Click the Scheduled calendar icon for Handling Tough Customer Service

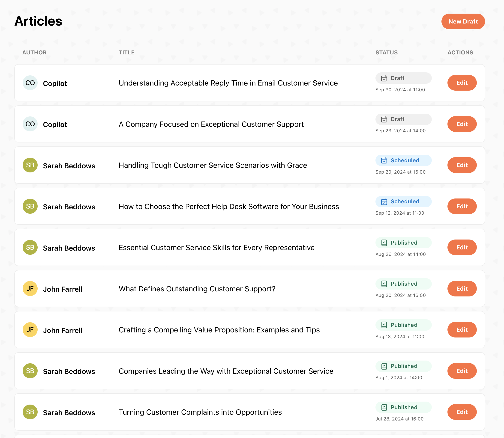pyautogui.click(x=384, y=160)
